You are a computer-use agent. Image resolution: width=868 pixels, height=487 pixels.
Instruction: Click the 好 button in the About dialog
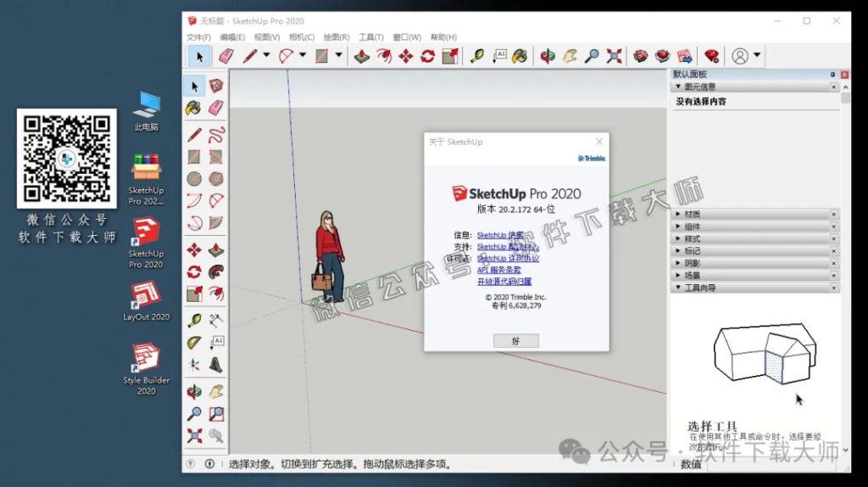click(x=516, y=341)
